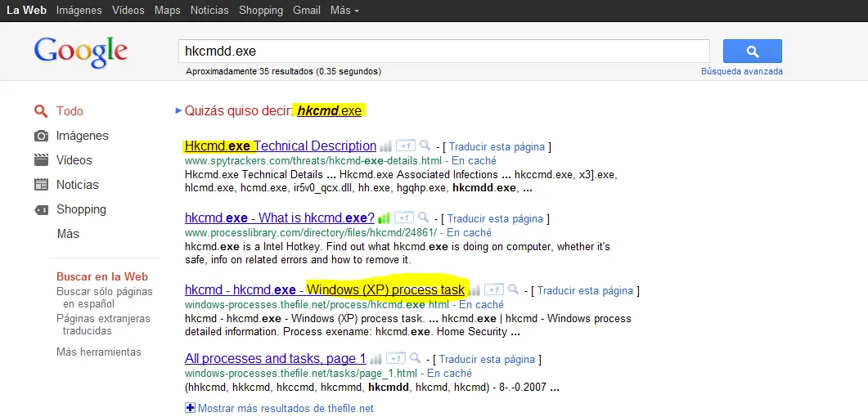Open Imágenes in top navigation bar
Screen dimensions: 868x417
pos(79,11)
